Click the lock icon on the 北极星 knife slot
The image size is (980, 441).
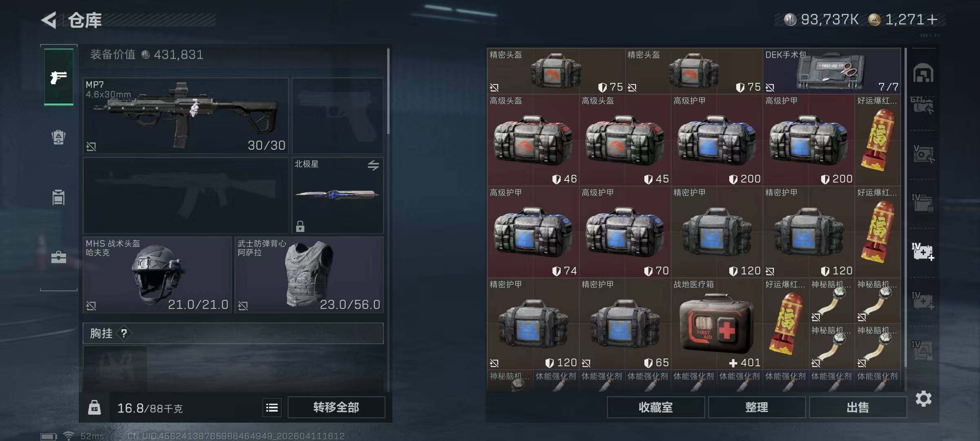[300, 226]
